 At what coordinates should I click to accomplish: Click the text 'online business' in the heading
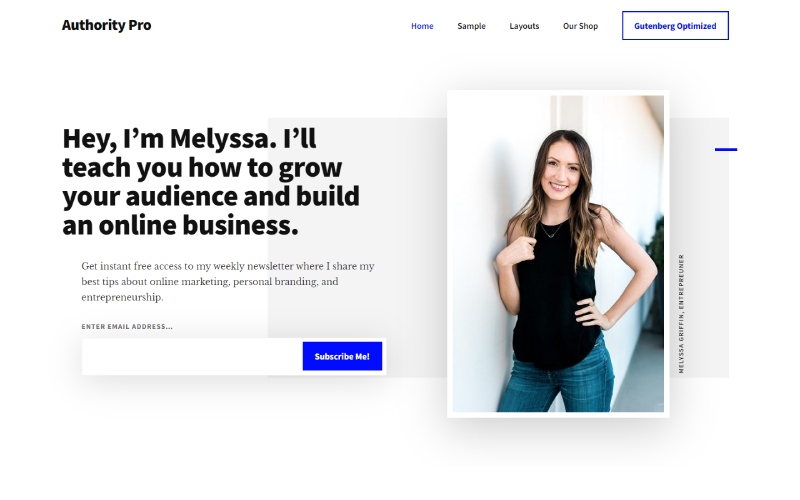198,226
